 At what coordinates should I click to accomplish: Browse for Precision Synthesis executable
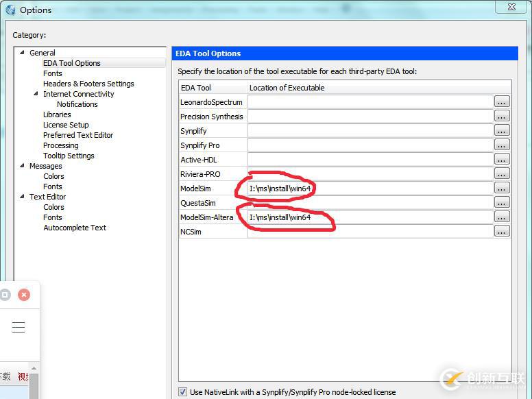pyautogui.click(x=502, y=116)
